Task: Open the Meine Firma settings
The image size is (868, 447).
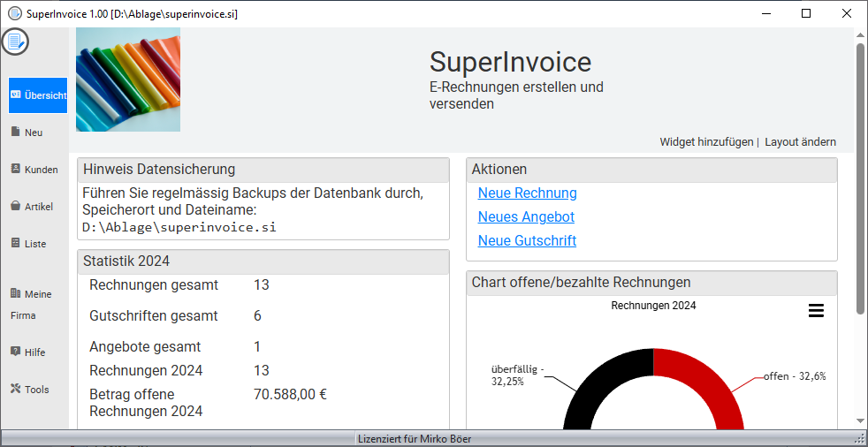Action: point(31,304)
